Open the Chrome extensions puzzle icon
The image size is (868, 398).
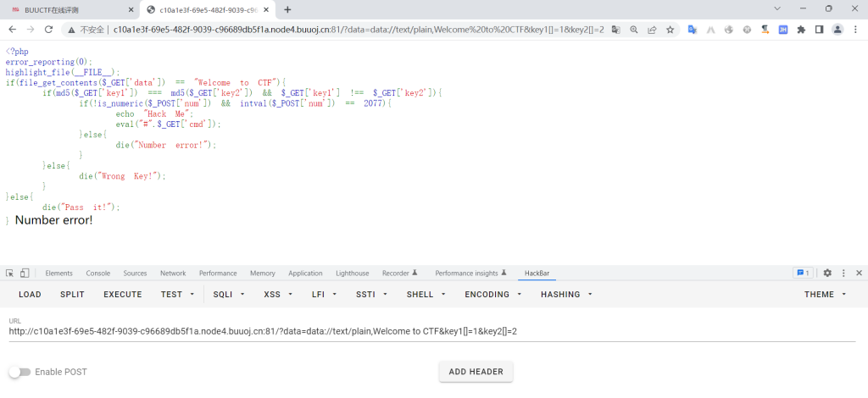pos(800,29)
